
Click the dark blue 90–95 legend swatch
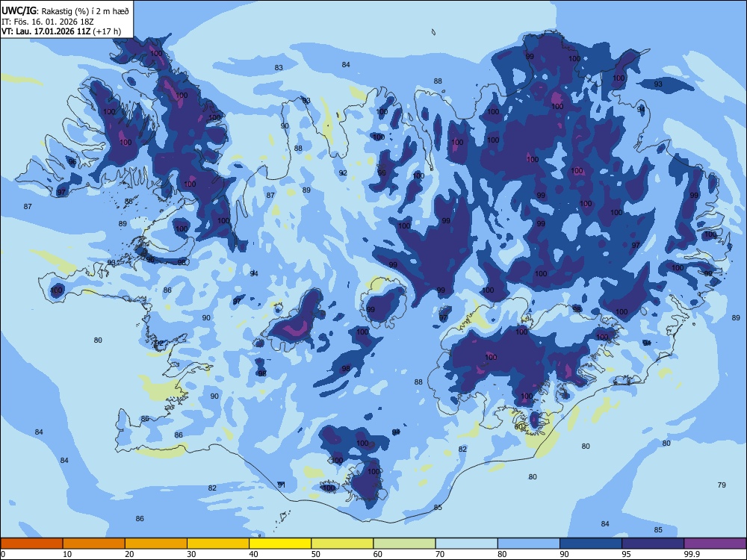591,544
